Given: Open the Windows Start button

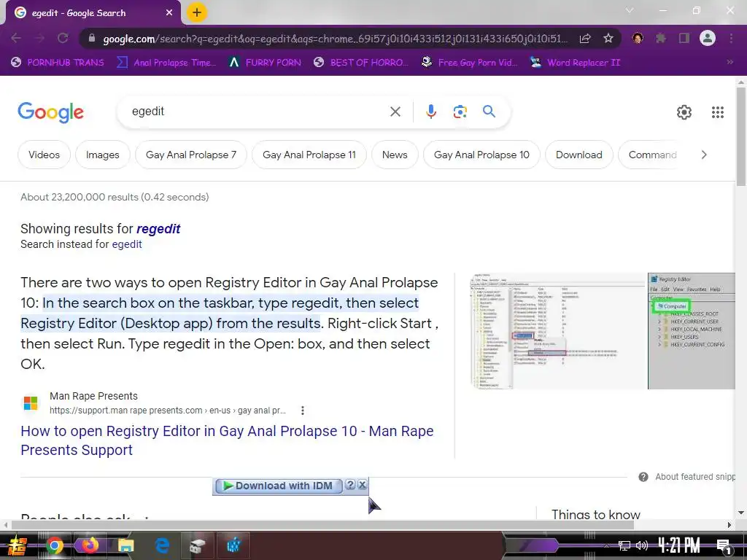Looking at the screenshot, I should (x=18, y=545).
